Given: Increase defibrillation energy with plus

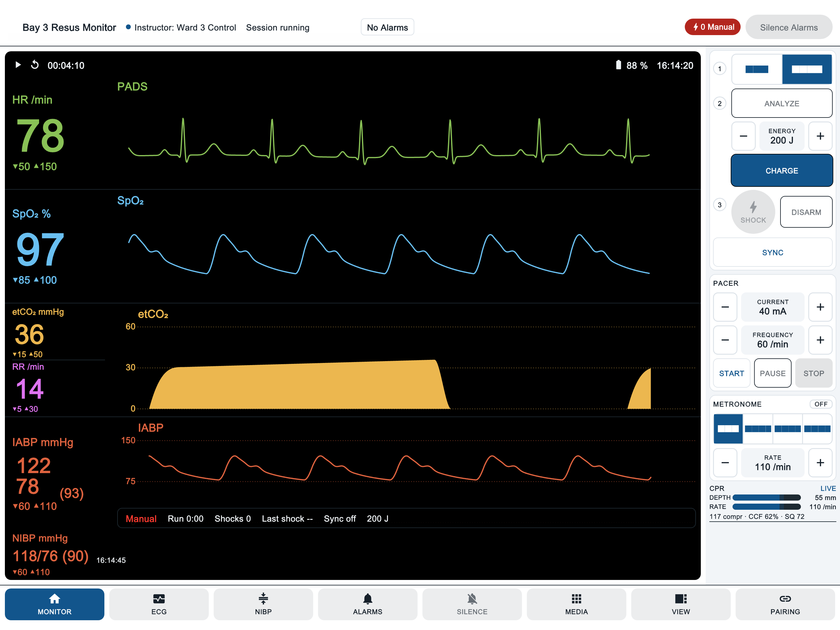Looking at the screenshot, I should click(x=820, y=136).
